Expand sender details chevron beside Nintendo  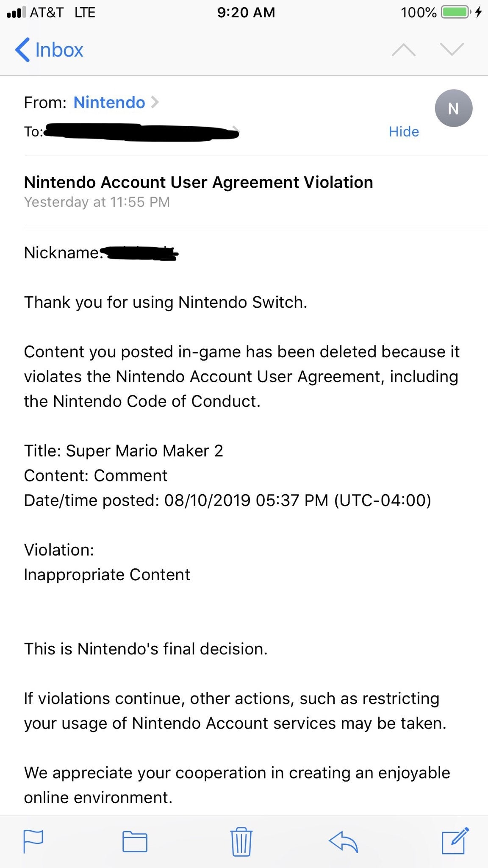(x=155, y=102)
